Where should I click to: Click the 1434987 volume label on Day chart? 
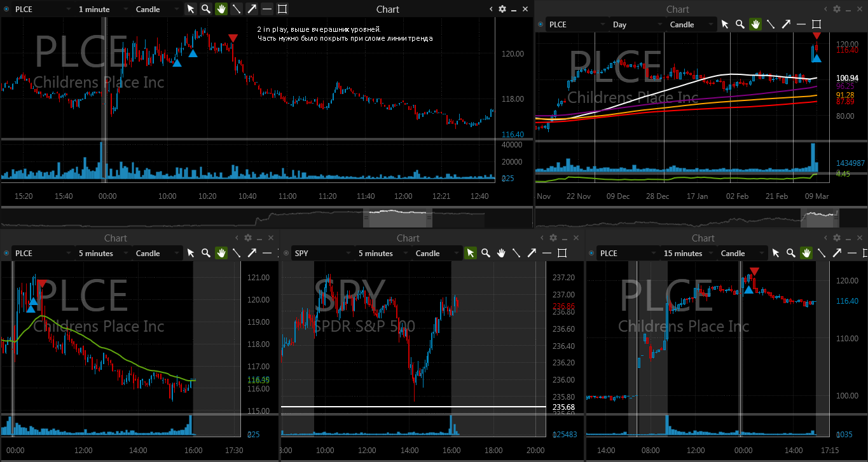(x=850, y=163)
